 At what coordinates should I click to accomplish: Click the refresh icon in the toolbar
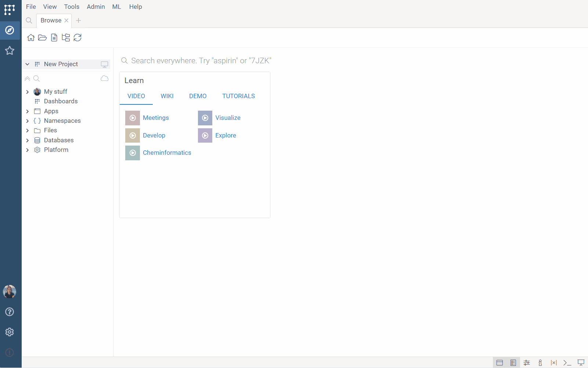[x=77, y=37]
